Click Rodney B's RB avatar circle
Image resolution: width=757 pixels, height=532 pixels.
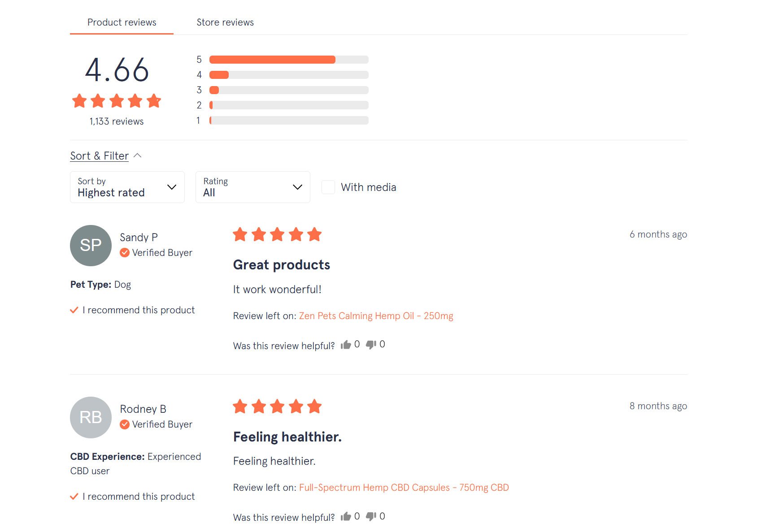[x=91, y=417]
